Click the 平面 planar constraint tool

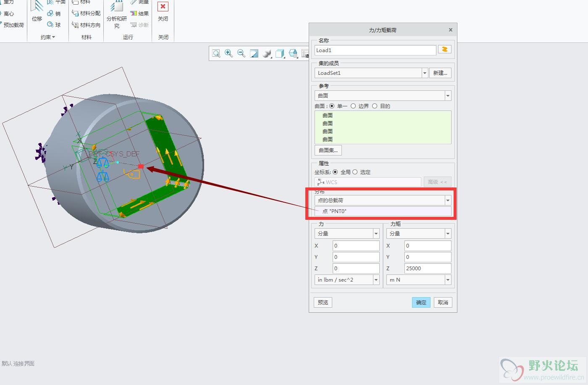56,2
